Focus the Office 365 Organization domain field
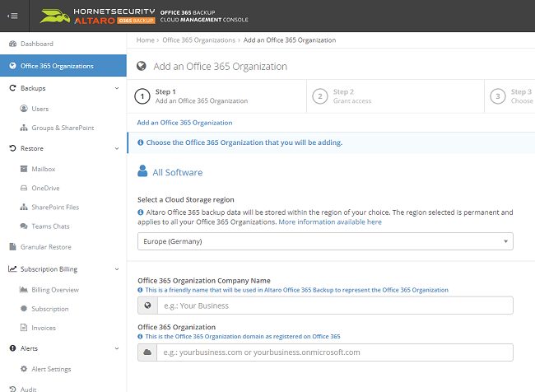Image resolution: width=535 pixels, height=392 pixels. point(335,352)
